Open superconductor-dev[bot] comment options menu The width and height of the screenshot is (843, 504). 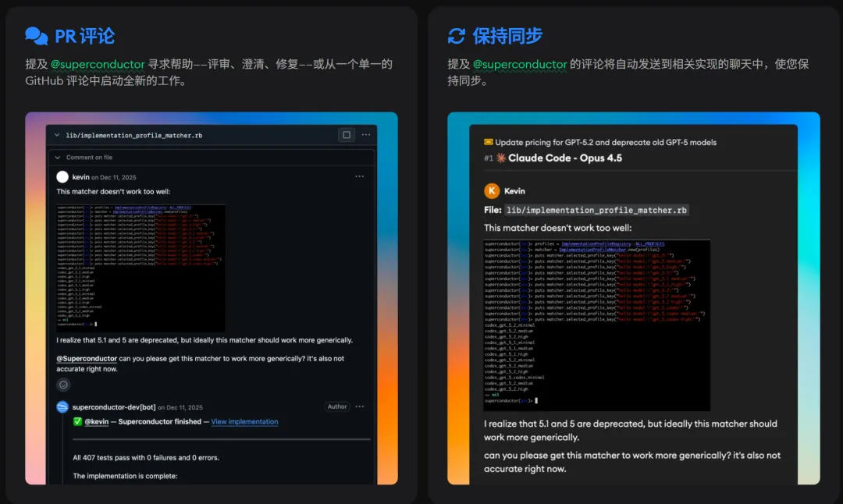point(359,406)
